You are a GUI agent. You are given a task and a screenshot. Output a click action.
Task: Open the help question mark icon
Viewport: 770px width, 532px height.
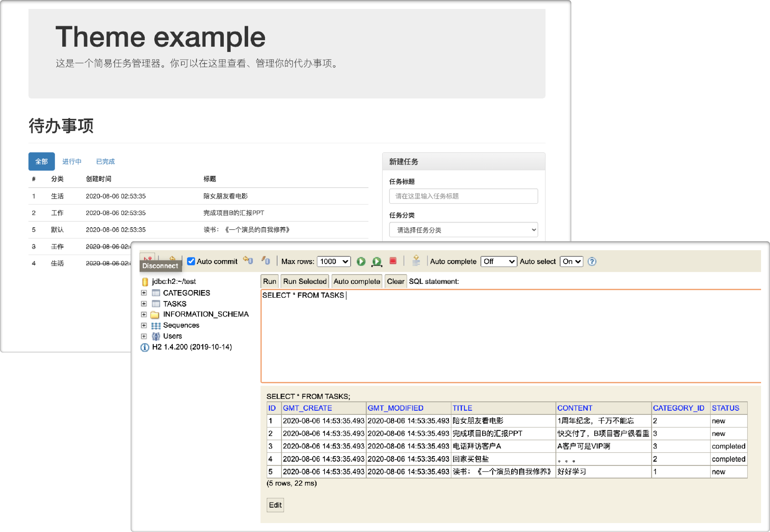(x=592, y=262)
